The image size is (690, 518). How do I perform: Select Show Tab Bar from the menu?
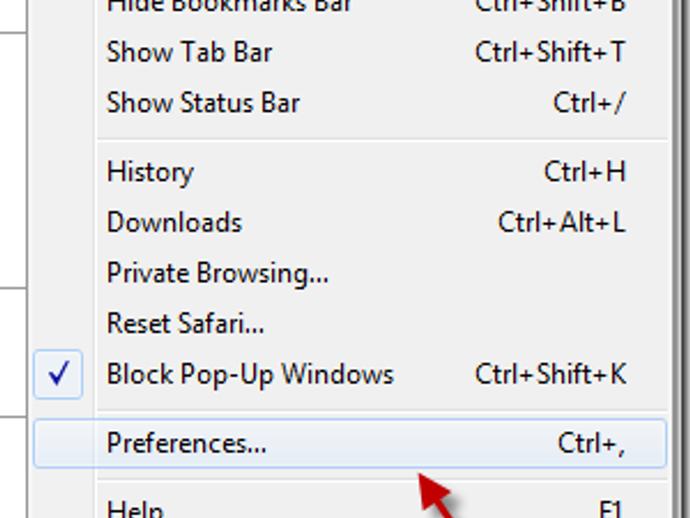pyautogui.click(x=189, y=52)
